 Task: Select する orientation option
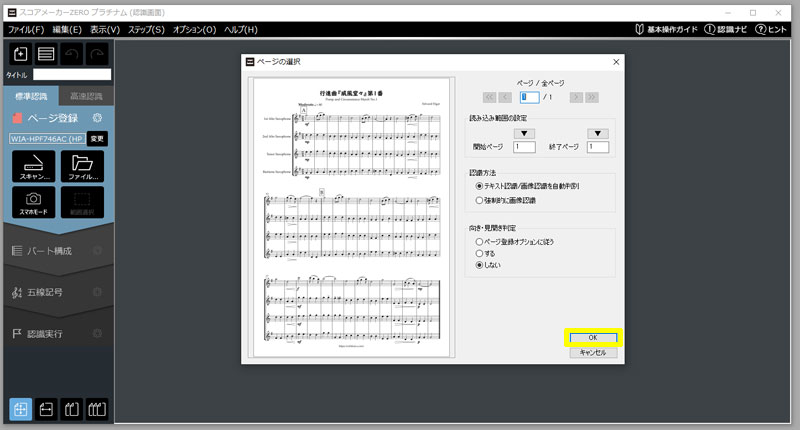[x=485, y=254]
